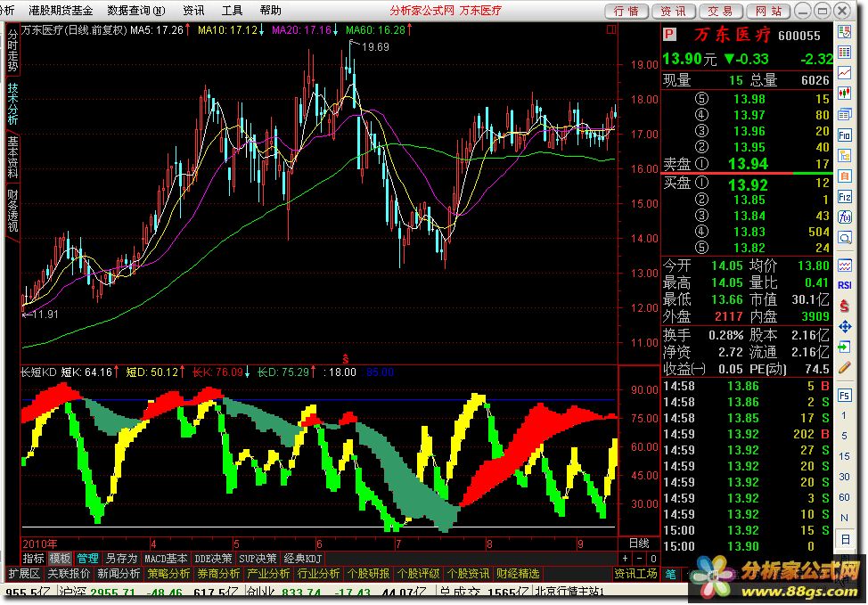Select the 1-minute period
Viewport: 868px width, 605px height.
[x=844, y=415]
